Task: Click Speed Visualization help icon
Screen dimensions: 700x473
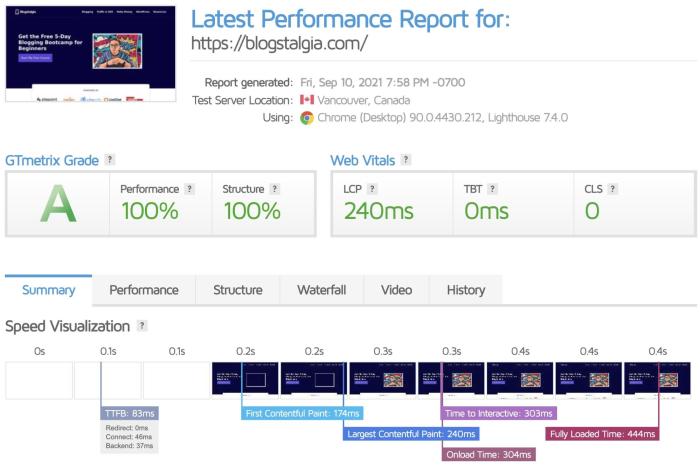Action: [142, 326]
